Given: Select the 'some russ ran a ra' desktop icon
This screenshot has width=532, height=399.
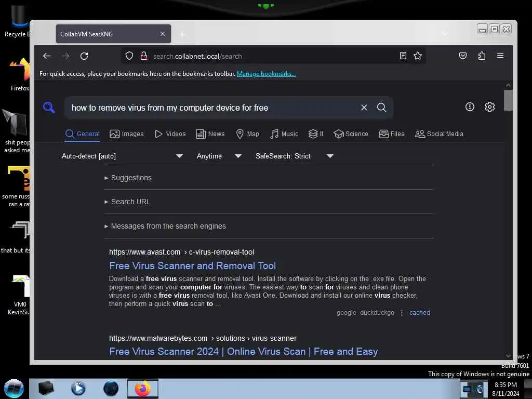Looking at the screenshot, I should [16, 187].
